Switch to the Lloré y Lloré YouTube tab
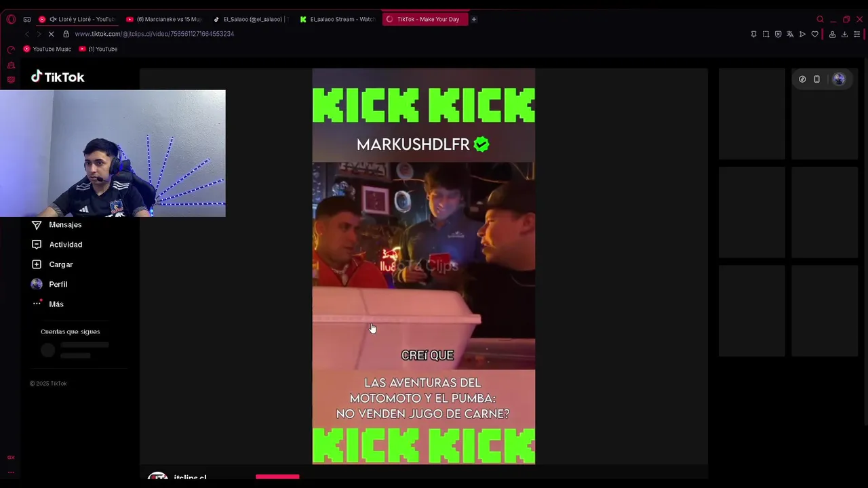Viewport: 868px width, 488px height. 77,19
